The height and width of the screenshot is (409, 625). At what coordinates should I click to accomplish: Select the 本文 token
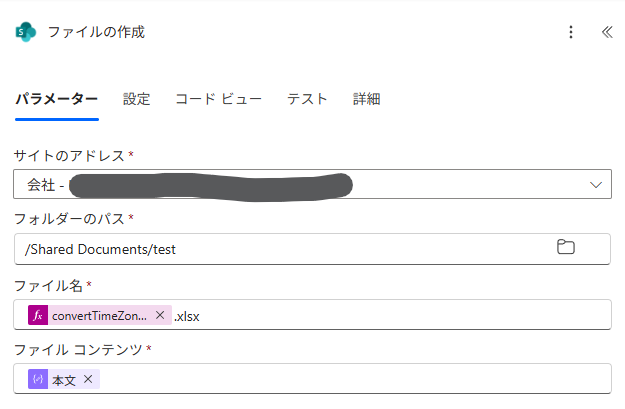click(64, 379)
